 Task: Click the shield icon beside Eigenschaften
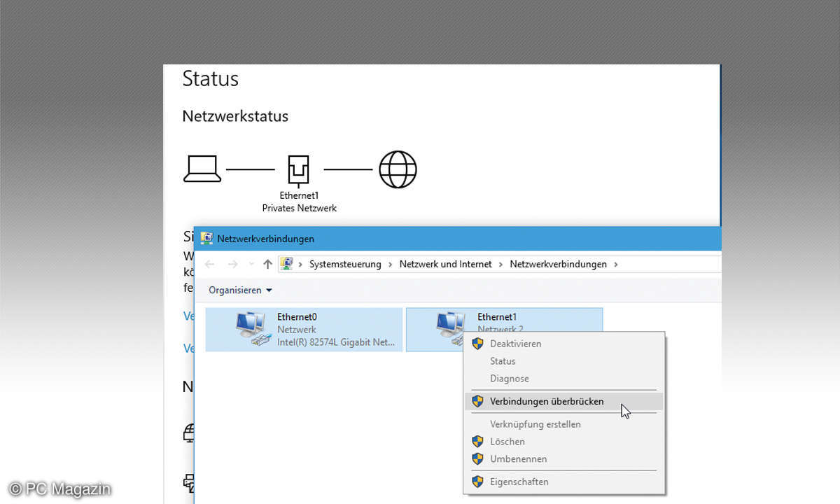coord(477,482)
